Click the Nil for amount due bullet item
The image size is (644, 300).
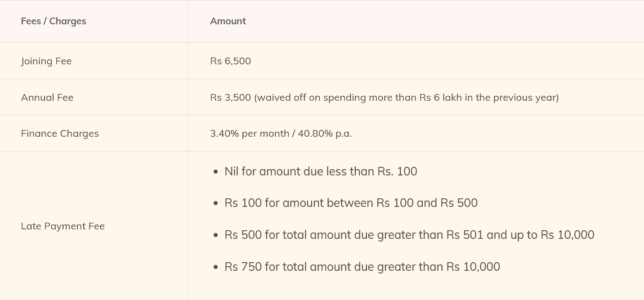[x=321, y=171]
